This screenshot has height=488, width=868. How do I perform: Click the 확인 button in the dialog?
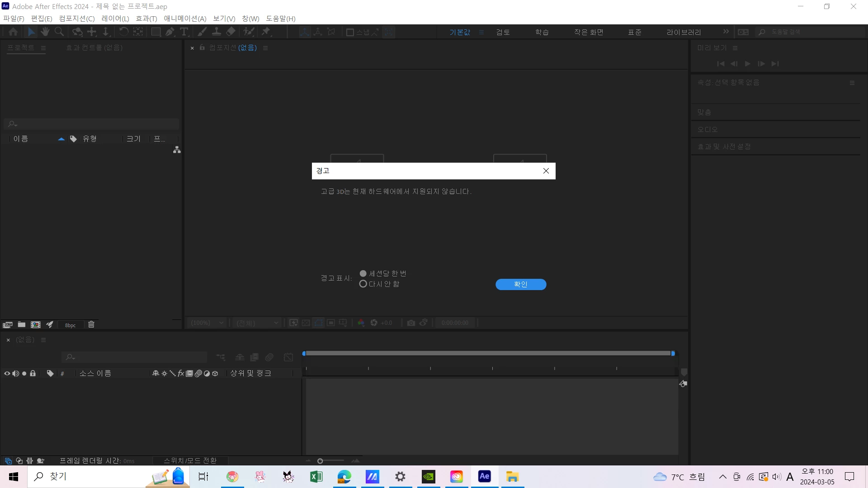pos(520,284)
